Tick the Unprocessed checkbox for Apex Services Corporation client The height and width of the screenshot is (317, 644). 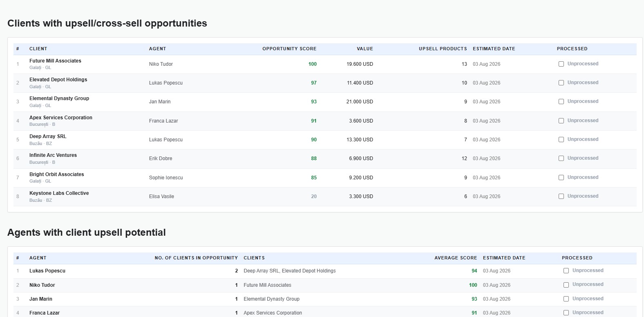pos(561,121)
